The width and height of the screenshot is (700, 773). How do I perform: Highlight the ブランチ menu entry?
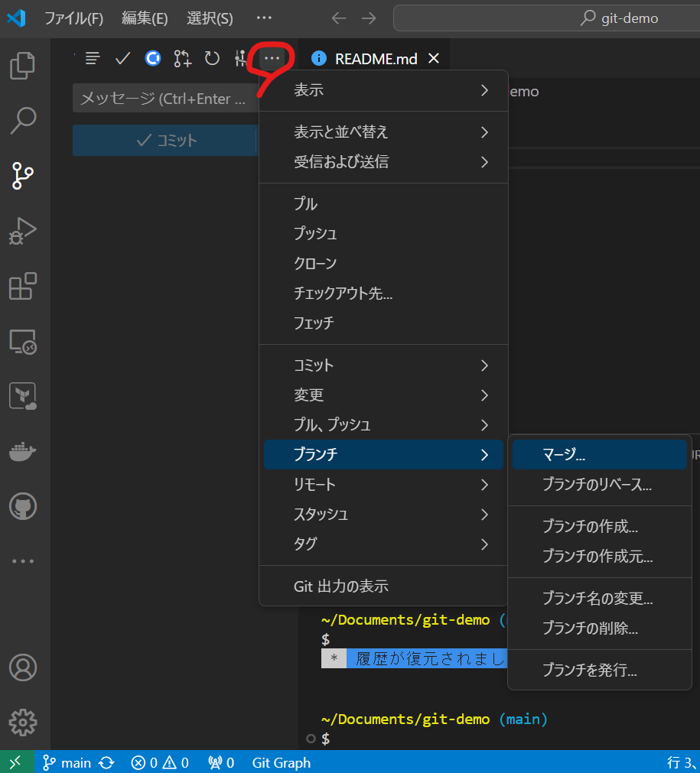[x=383, y=454]
